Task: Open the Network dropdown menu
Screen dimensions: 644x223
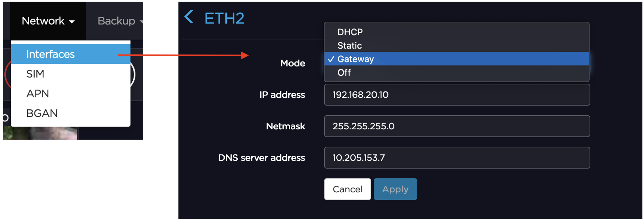Action: click(x=48, y=21)
